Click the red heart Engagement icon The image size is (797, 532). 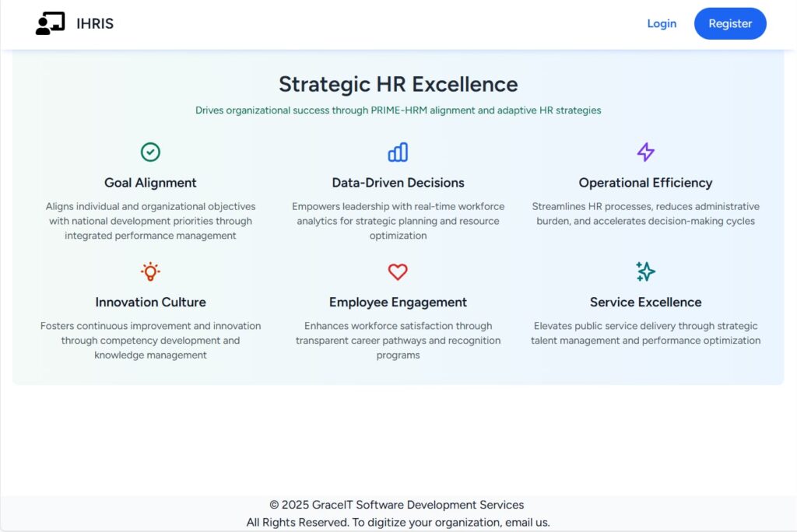click(398, 272)
